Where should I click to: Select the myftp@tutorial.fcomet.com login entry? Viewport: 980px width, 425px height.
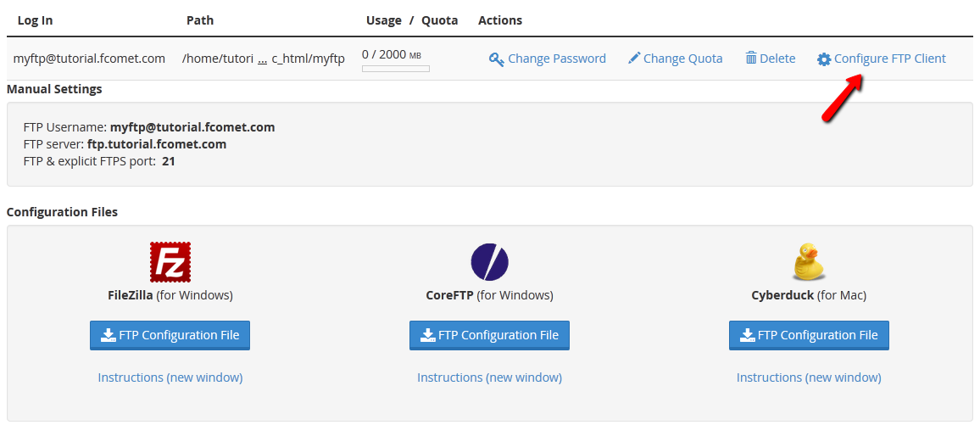[x=89, y=59]
